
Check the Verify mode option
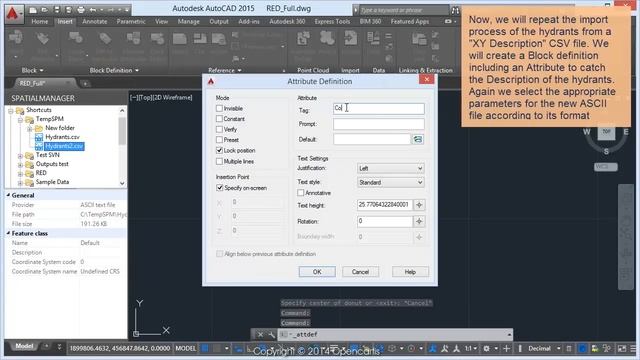click(219, 129)
